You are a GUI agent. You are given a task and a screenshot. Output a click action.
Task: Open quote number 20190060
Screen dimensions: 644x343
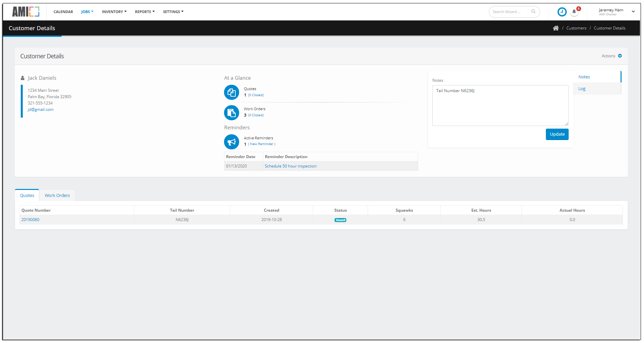[x=30, y=220]
